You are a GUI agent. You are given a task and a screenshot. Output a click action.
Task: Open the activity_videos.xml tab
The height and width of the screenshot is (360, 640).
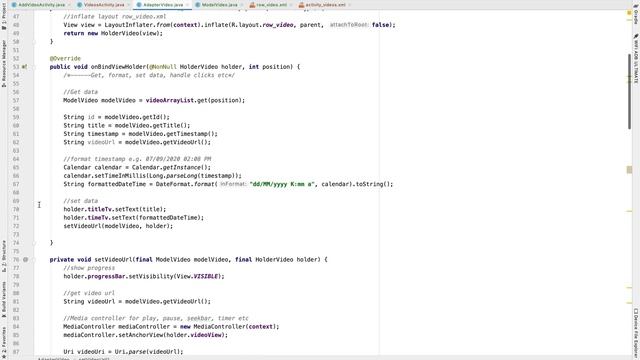pyautogui.click(x=325, y=5)
